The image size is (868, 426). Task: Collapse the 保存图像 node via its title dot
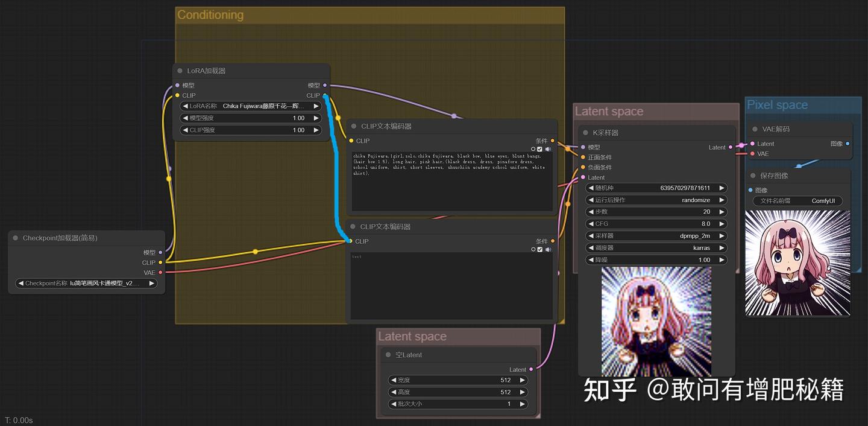(753, 176)
